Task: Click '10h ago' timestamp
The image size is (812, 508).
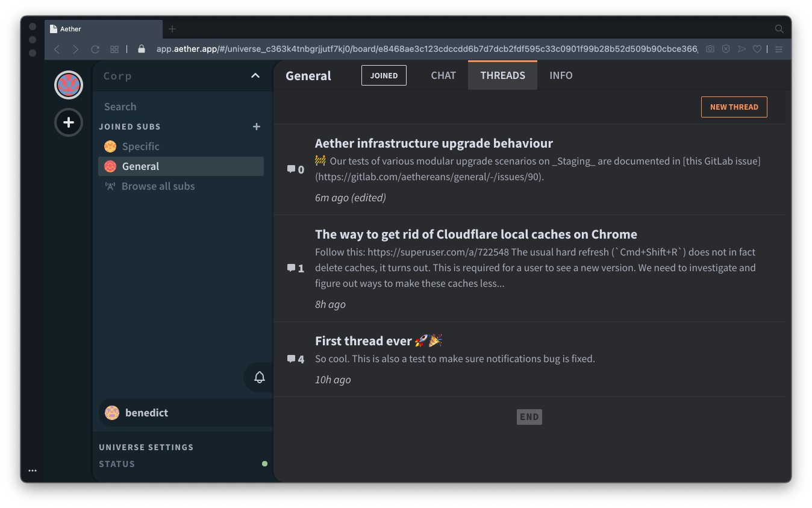Action: [333, 380]
